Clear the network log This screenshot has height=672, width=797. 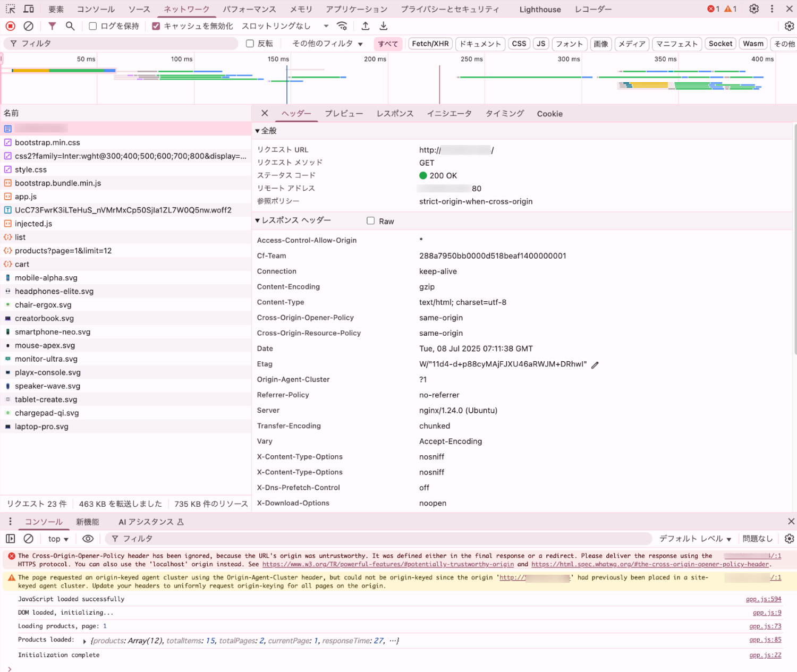[x=29, y=26]
